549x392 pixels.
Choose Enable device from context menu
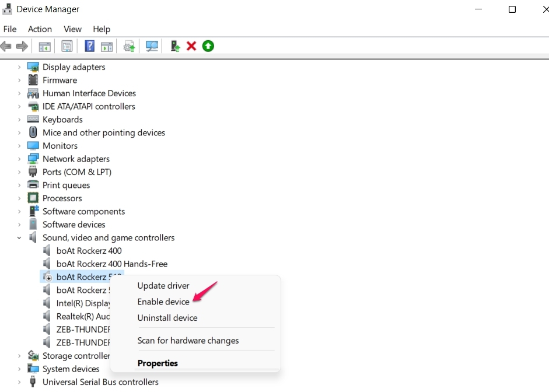tap(163, 302)
